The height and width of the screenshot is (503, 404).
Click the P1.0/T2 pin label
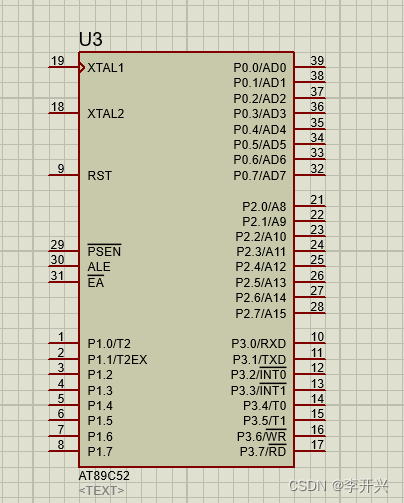[x=109, y=344]
